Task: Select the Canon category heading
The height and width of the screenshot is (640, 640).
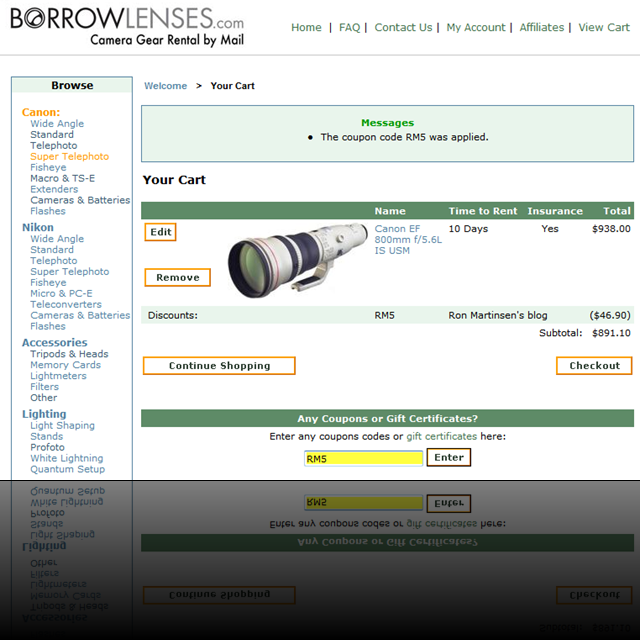Action: (41, 112)
